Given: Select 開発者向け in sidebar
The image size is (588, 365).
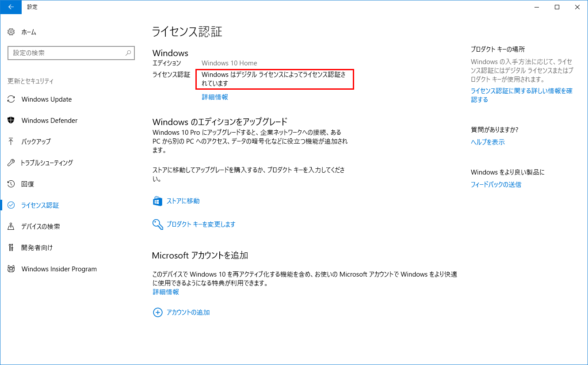Looking at the screenshot, I should pyautogui.click(x=37, y=248).
